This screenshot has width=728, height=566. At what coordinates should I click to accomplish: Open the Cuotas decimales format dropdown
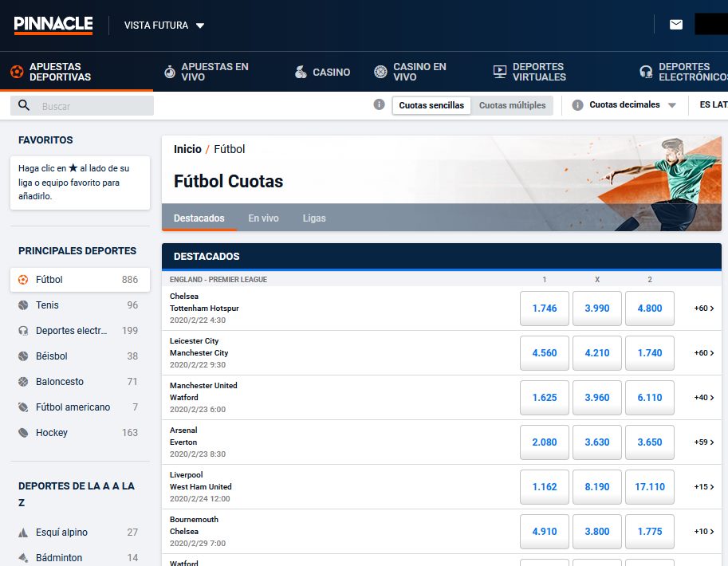point(632,105)
